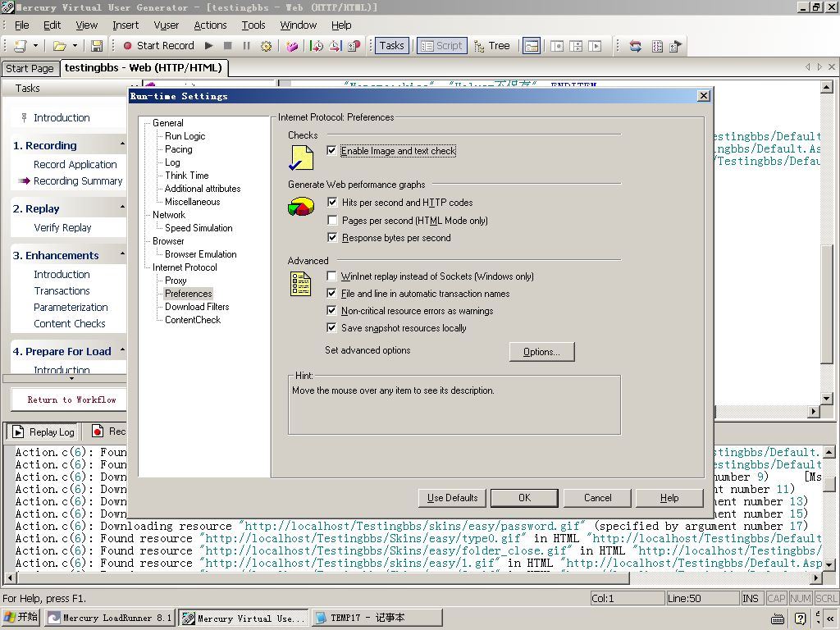
Task: Select Browser Emulation tree node
Action: [x=200, y=254]
